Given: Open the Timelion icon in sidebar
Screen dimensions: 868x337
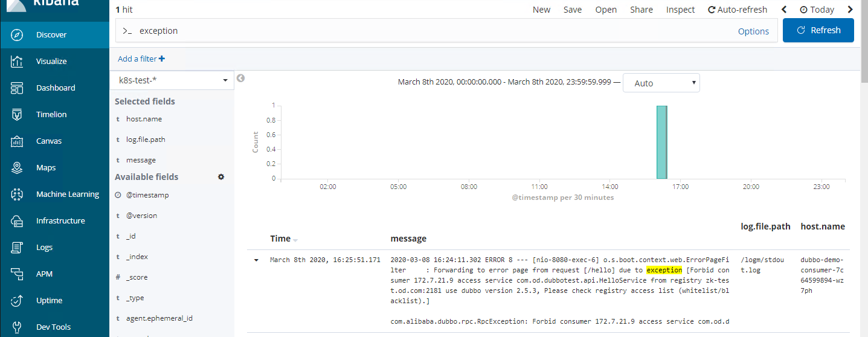Looking at the screenshot, I should (x=17, y=115).
